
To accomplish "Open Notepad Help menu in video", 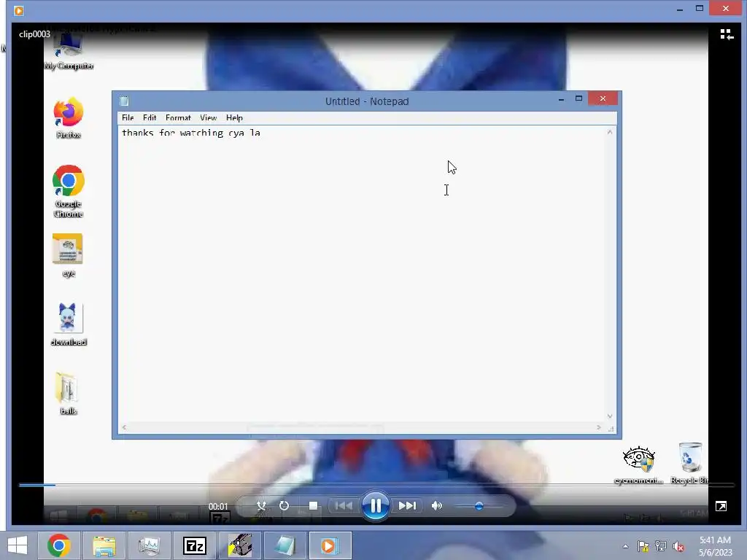I will pos(234,117).
